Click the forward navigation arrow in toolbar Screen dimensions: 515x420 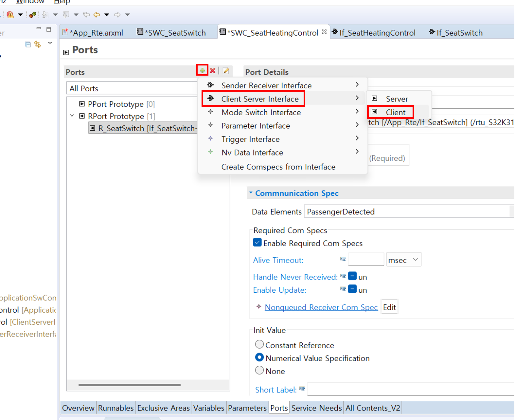117,15
